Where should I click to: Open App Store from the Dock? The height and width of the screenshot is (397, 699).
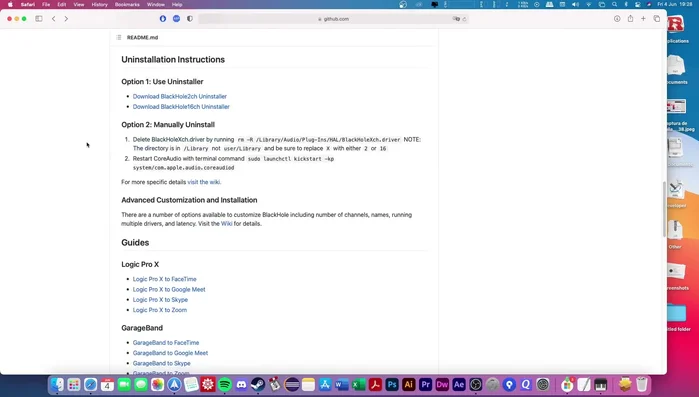point(325,385)
